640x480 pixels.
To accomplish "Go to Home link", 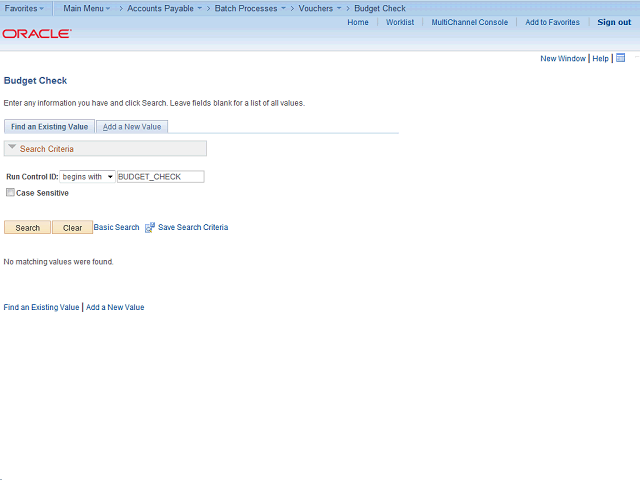I will 358,22.
